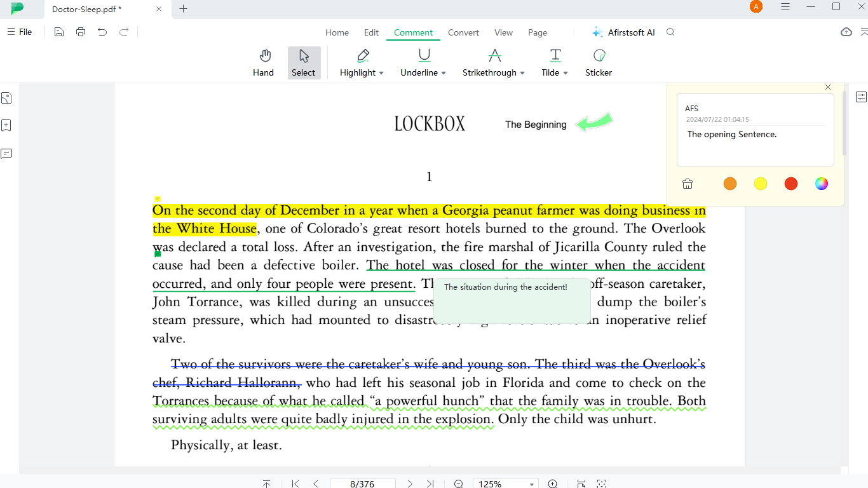Switch to the Page tab
This screenshot has width=868, height=488.
coord(538,32)
